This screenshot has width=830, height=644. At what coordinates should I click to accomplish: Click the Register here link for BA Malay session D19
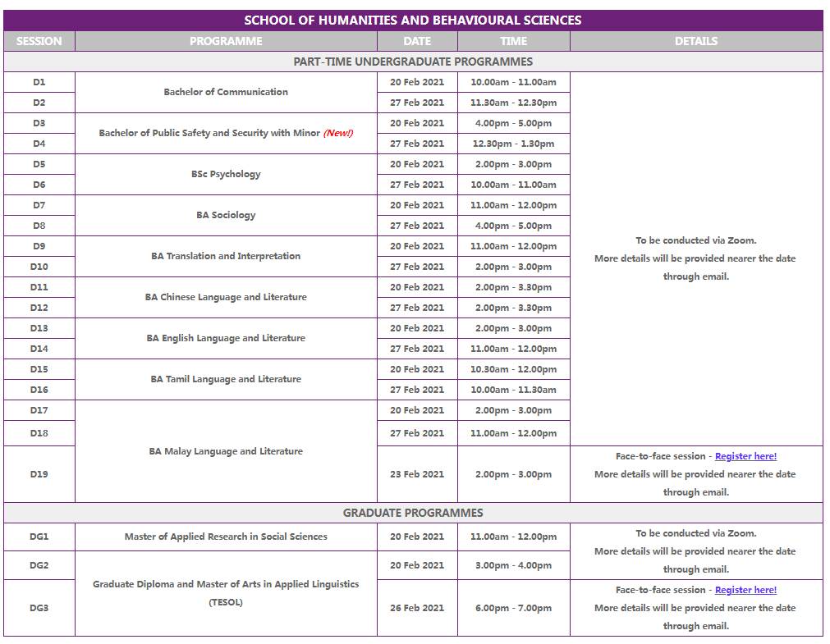(745, 456)
